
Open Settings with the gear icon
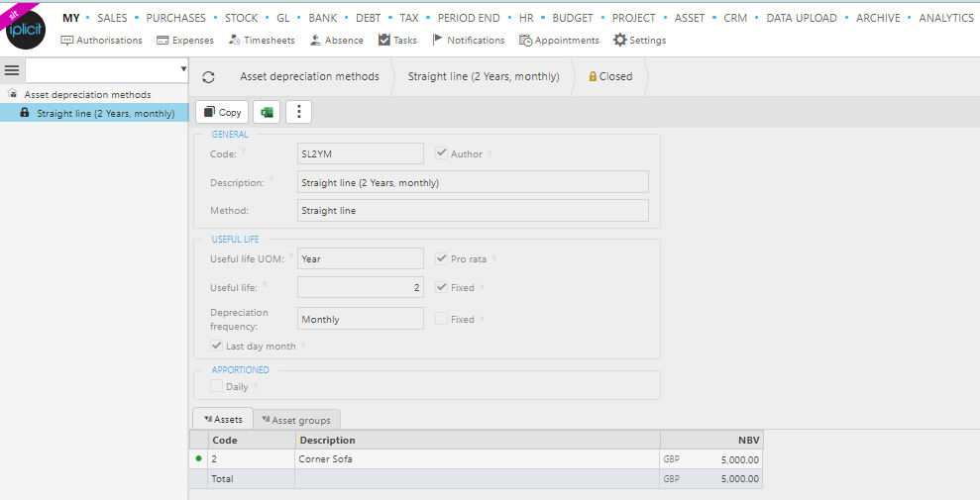(x=639, y=40)
